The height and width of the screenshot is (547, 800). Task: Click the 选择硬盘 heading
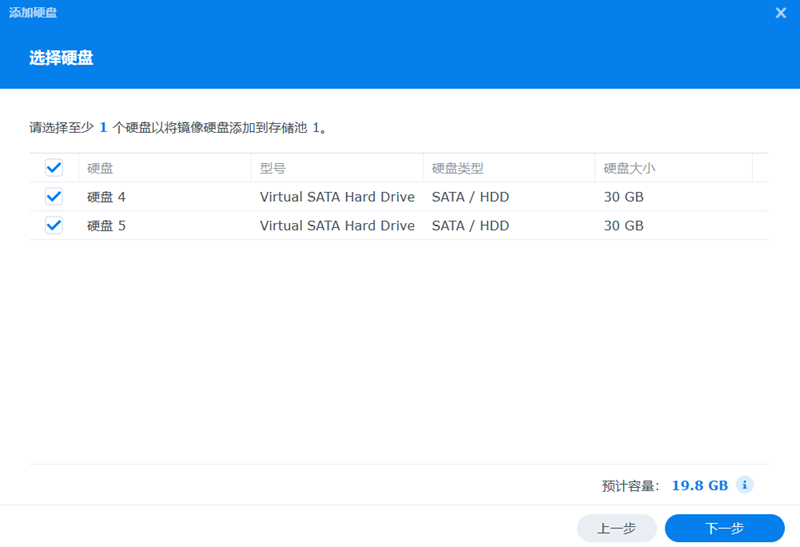(x=61, y=58)
